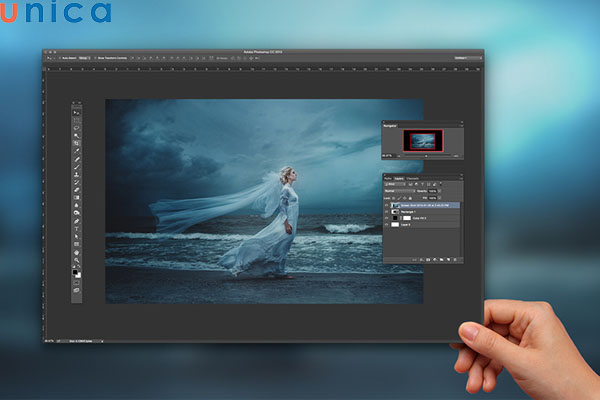
Task: Switch to the Paths tab
Action: (388, 179)
